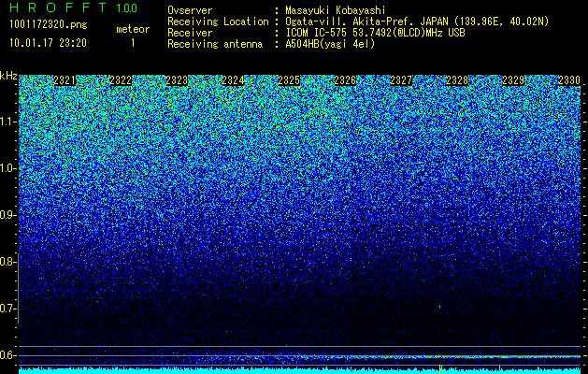Click observer name Masayuki Kobayashi
This screenshot has height=374, width=588.
(336, 10)
